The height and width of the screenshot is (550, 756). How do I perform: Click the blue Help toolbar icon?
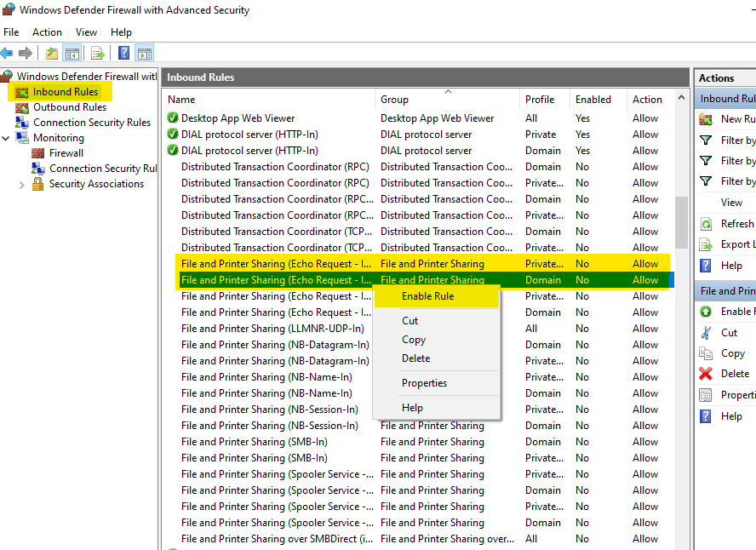click(x=123, y=53)
